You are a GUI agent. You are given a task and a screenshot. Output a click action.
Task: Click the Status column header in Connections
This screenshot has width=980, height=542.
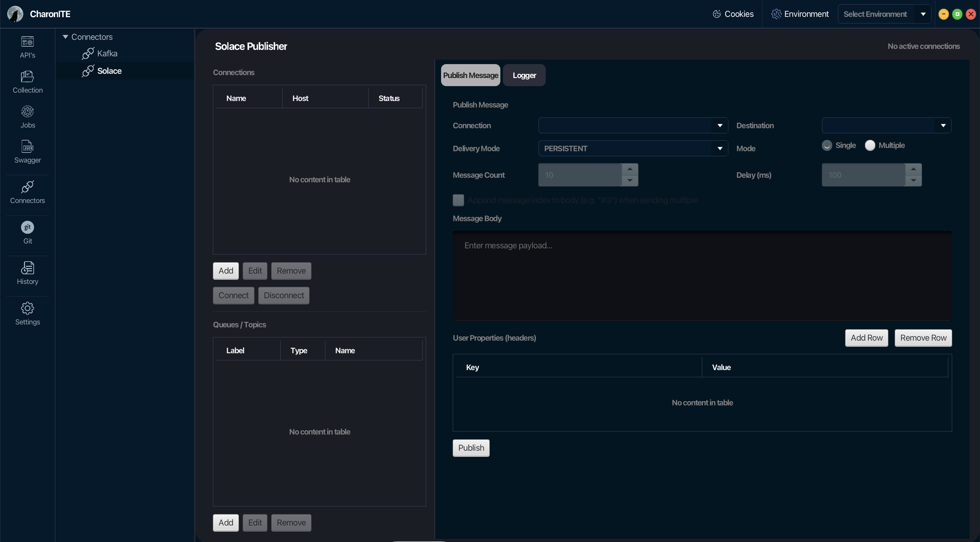coord(395,98)
